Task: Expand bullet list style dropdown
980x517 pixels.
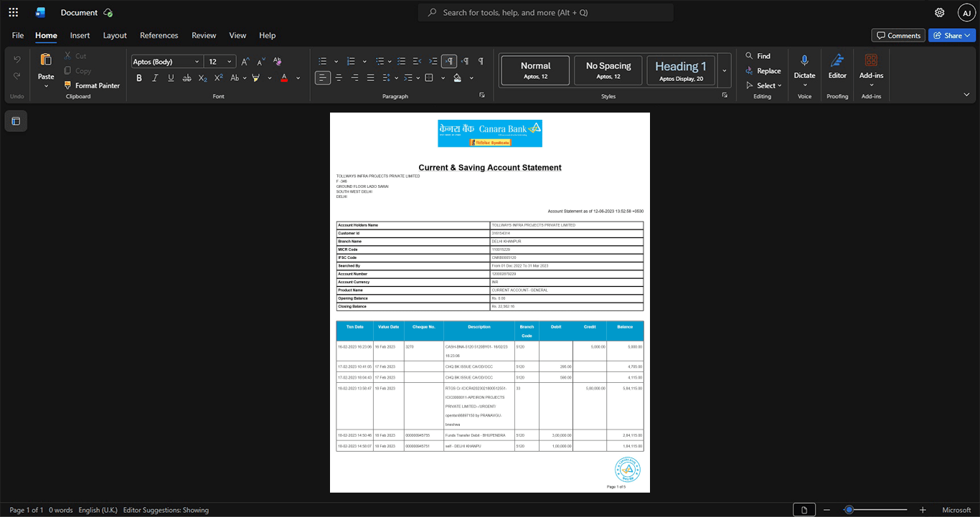Action: [x=336, y=62]
